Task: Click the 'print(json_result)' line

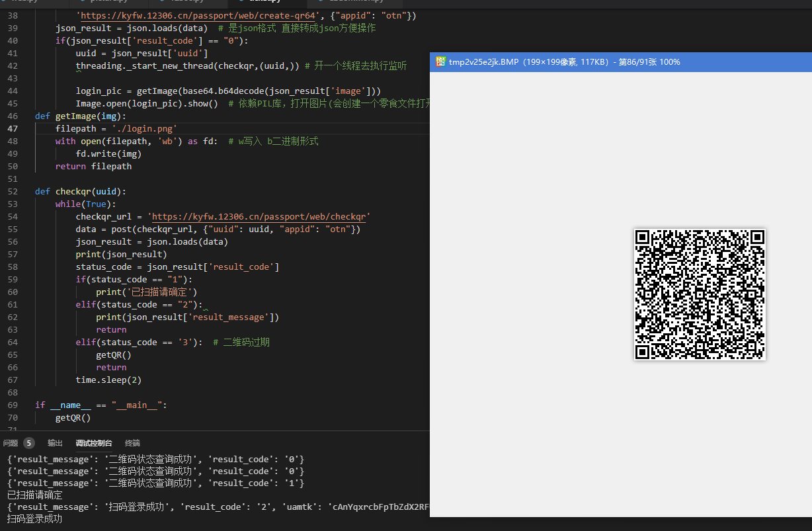Action: pos(121,255)
